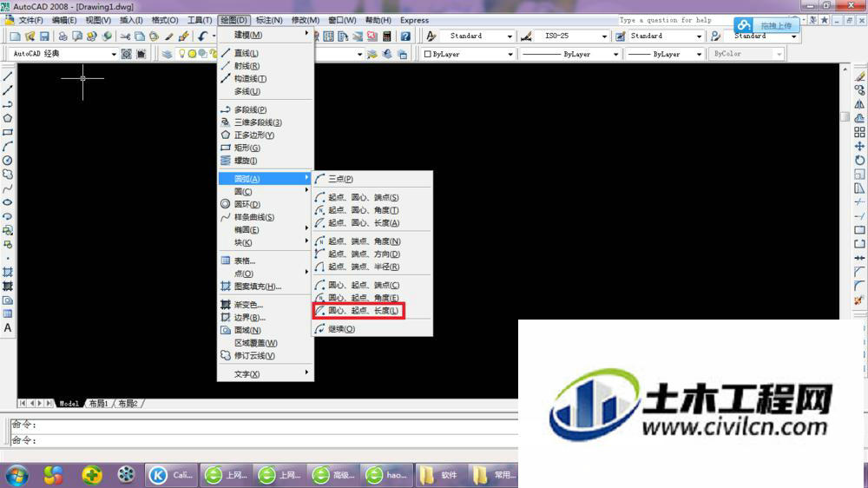Viewport: 868px width, 488px height.
Task: Select the Hatch tool in left toolbar
Action: (8, 272)
